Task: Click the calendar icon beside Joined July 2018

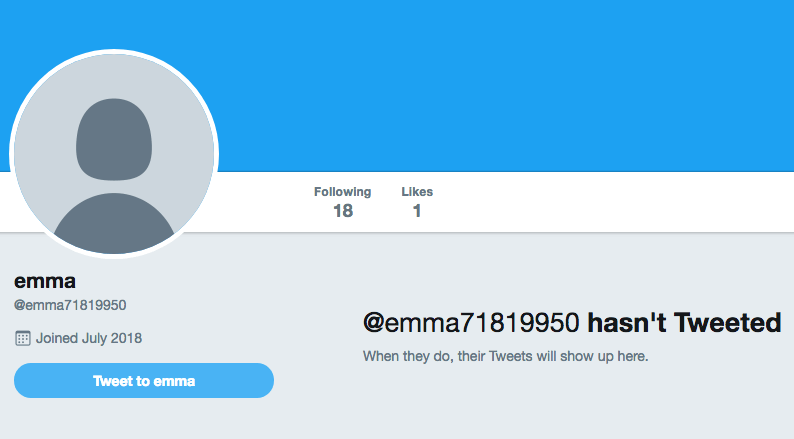Action: click(23, 338)
